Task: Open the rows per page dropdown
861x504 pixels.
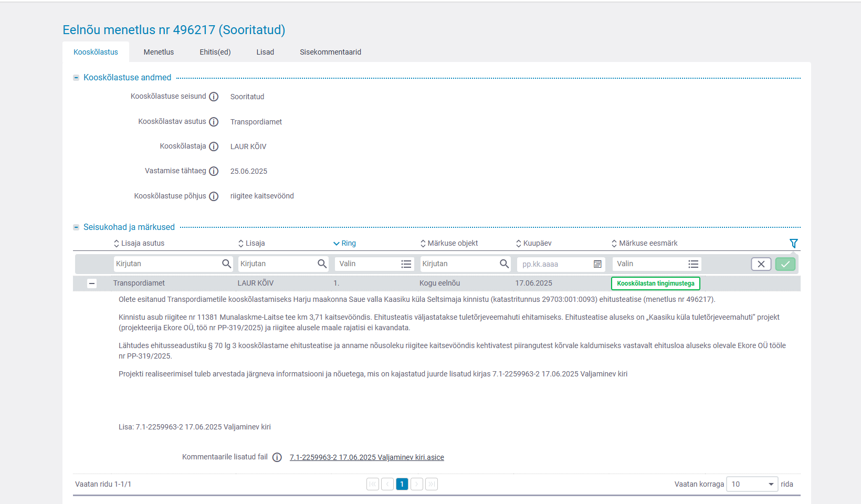Action: [x=752, y=484]
